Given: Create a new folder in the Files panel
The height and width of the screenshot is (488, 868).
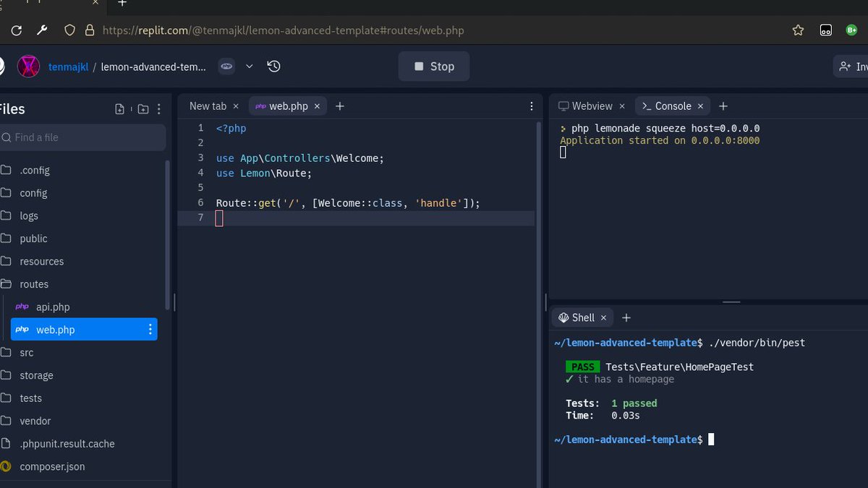Looking at the screenshot, I should coord(142,108).
